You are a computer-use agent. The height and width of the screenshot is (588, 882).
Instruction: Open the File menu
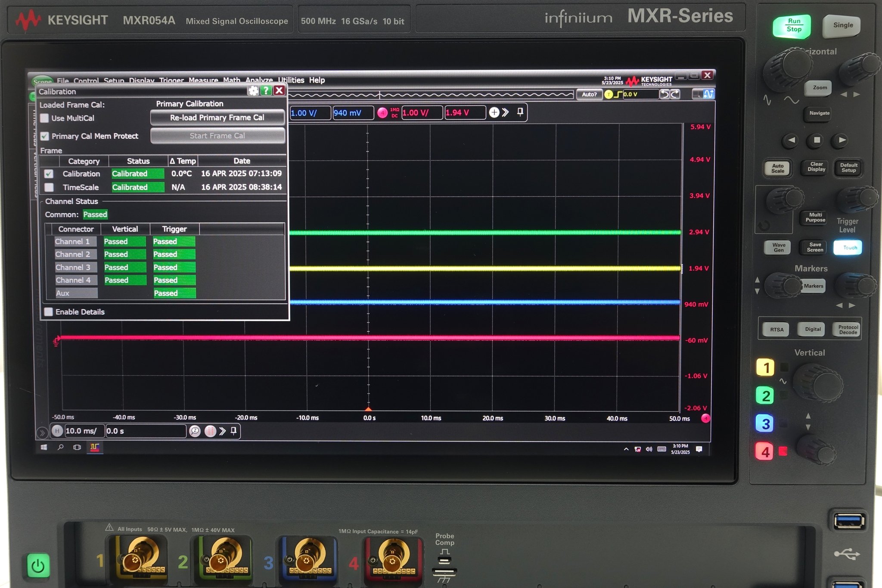click(x=63, y=81)
